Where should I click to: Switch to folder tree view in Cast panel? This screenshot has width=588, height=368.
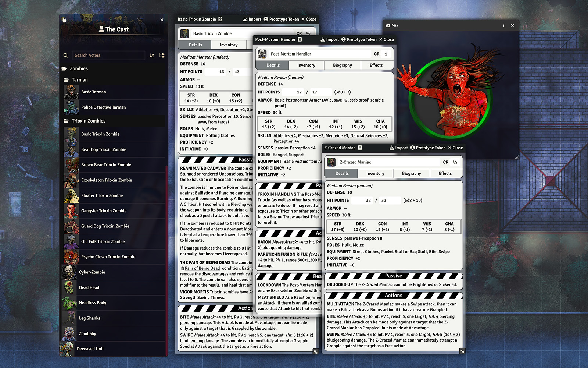click(x=162, y=55)
